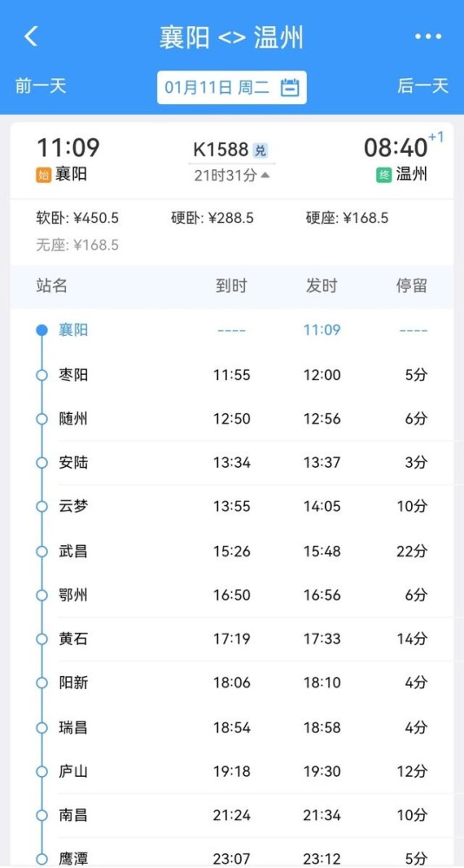Tap the 无座 ¥168.5 option
This screenshot has width=464, height=868.
77,246
